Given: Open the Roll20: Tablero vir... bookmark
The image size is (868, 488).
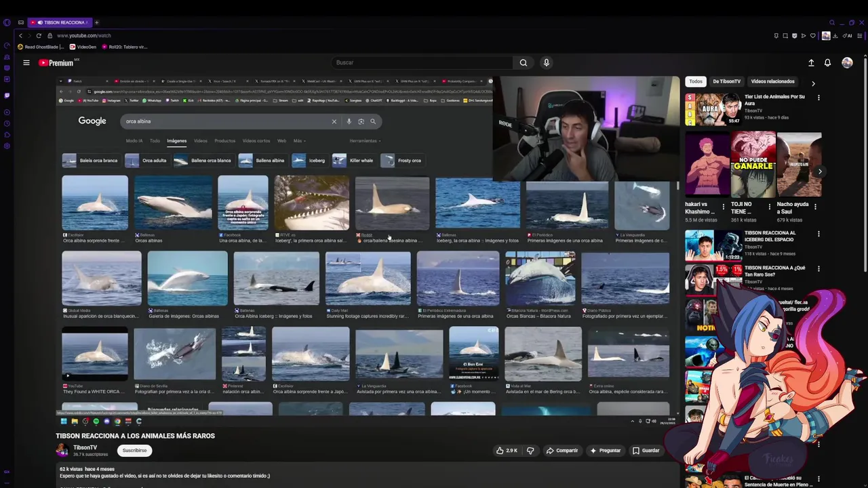Looking at the screenshot, I should click(x=125, y=47).
